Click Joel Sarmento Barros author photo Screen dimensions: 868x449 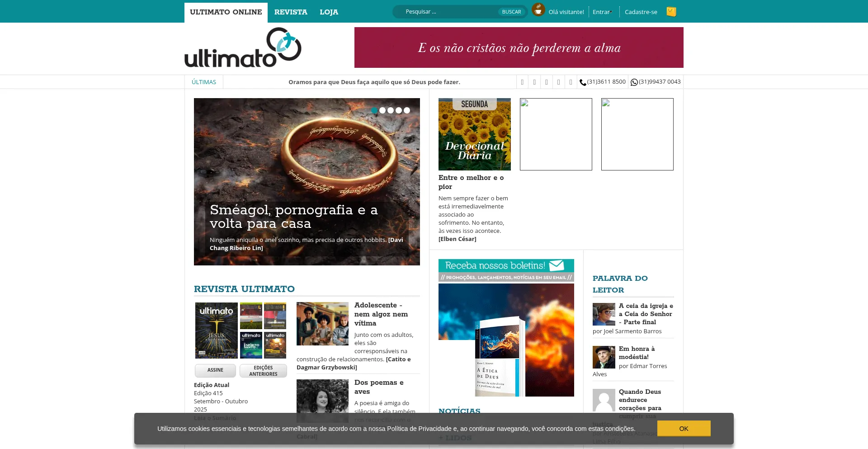604,314
